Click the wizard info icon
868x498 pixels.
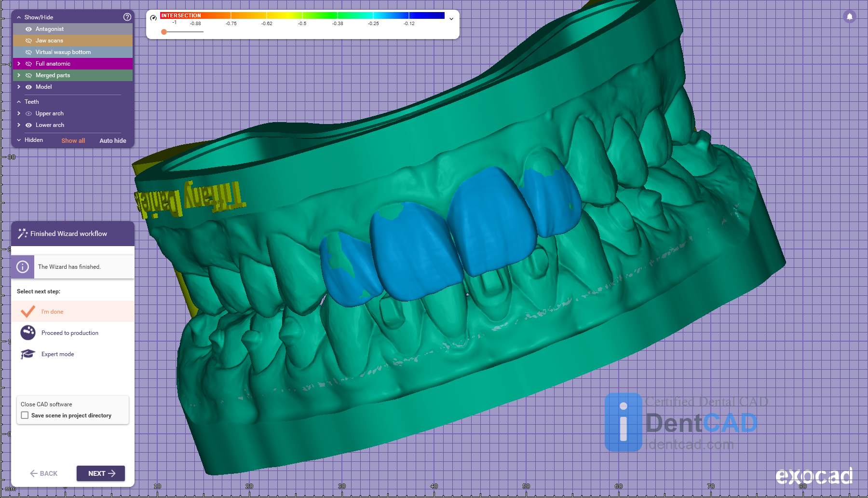[23, 267]
